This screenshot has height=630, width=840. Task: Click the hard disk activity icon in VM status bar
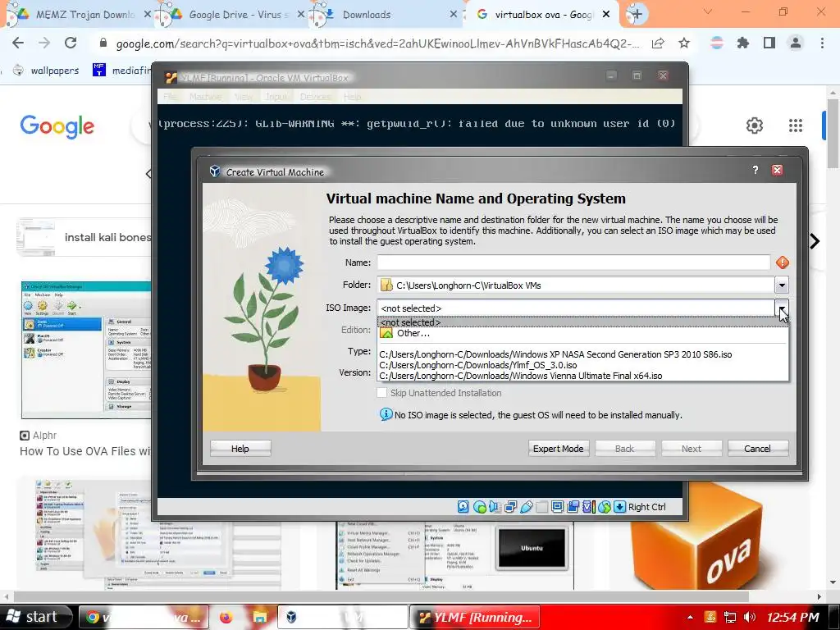tap(463, 507)
